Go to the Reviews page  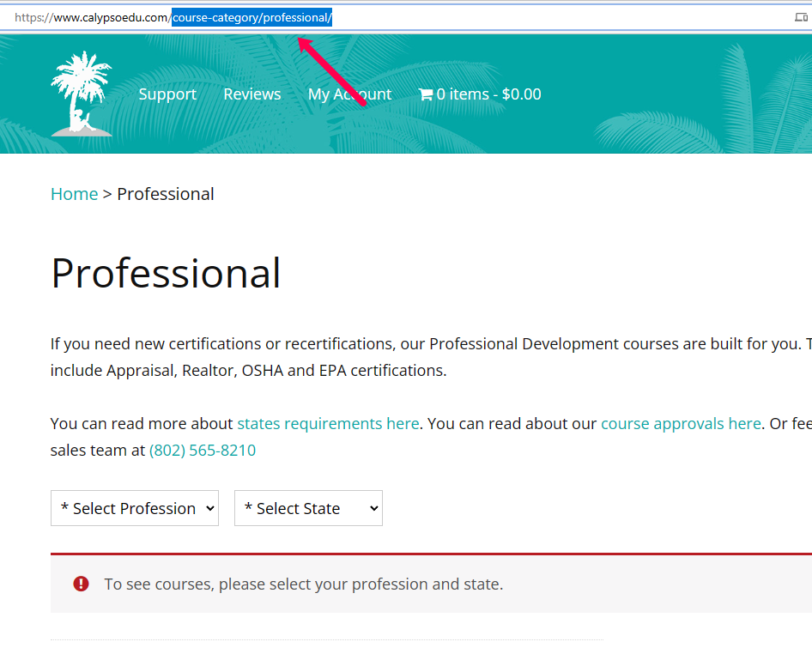click(251, 94)
